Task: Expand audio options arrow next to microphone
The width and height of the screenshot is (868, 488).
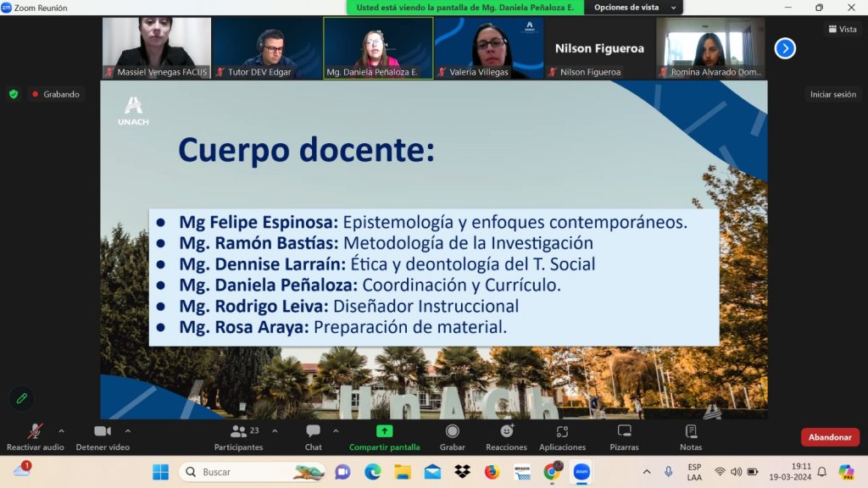Action: (x=61, y=431)
